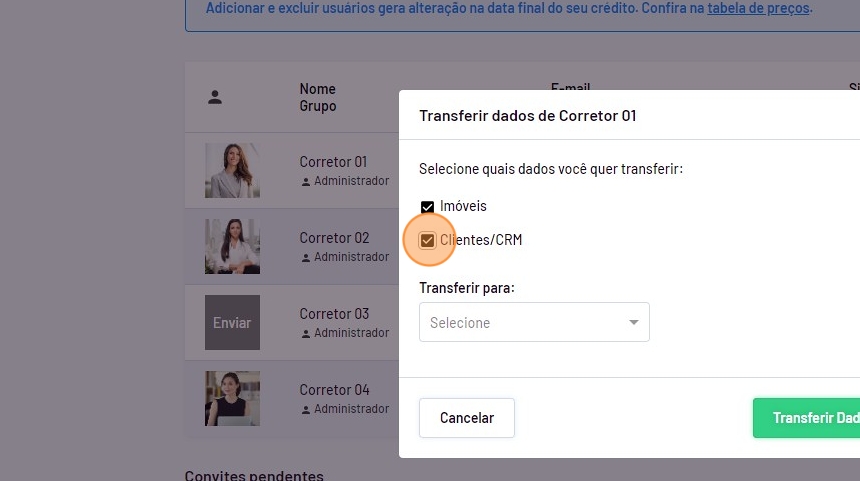The width and height of the screenshot is (860, 481).
Task: Select Corretor 04 profile photo
Action: 232,398
